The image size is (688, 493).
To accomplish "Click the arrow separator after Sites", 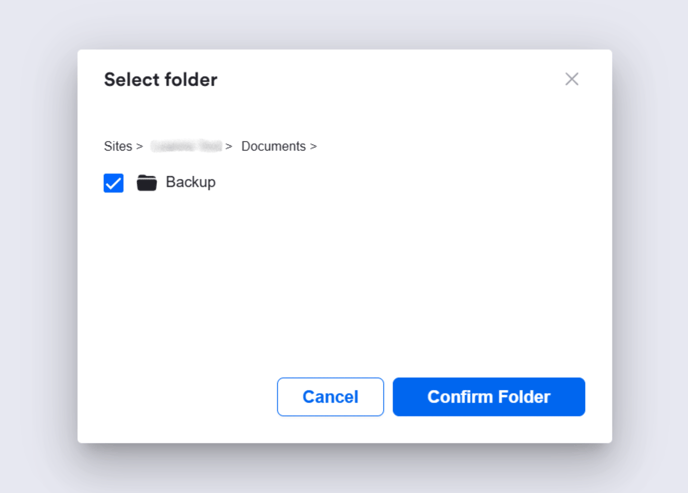I will click(x=139, y=146).
